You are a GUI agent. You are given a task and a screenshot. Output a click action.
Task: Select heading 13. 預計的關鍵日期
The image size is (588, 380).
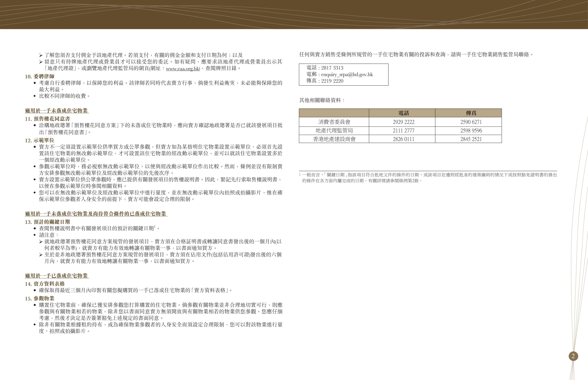[47, 222]
